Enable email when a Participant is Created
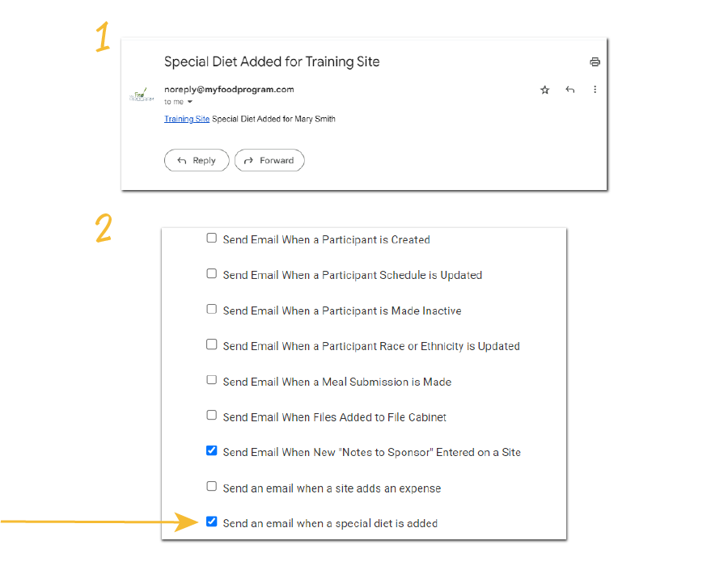This screenshot has height=566, width=728. coord(212,239)
